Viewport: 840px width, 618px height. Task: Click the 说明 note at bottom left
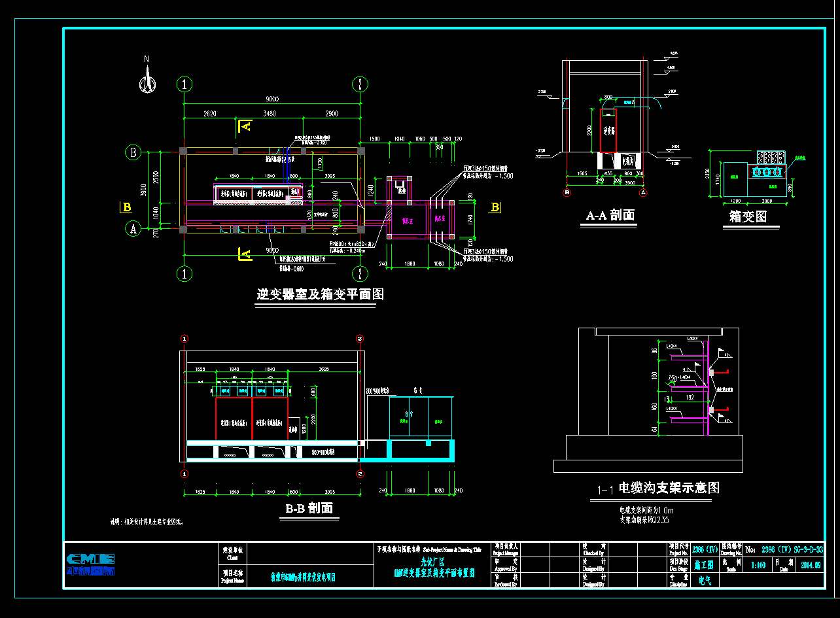coord(147,523)
